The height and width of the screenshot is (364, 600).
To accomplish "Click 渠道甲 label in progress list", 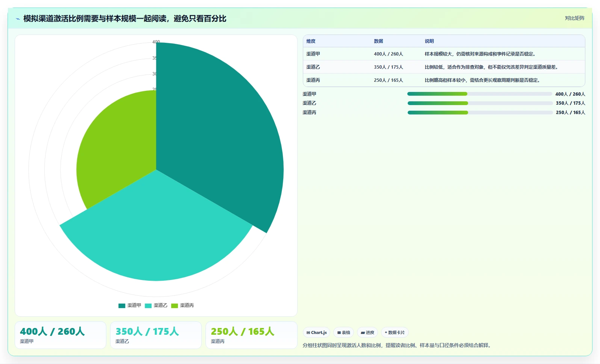I will pos(310,94).
